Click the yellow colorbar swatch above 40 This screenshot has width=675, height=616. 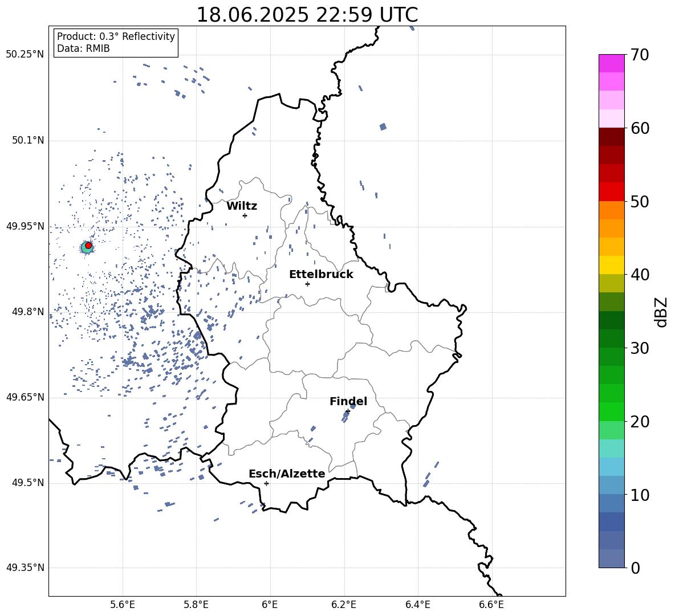tap(611, 265)
